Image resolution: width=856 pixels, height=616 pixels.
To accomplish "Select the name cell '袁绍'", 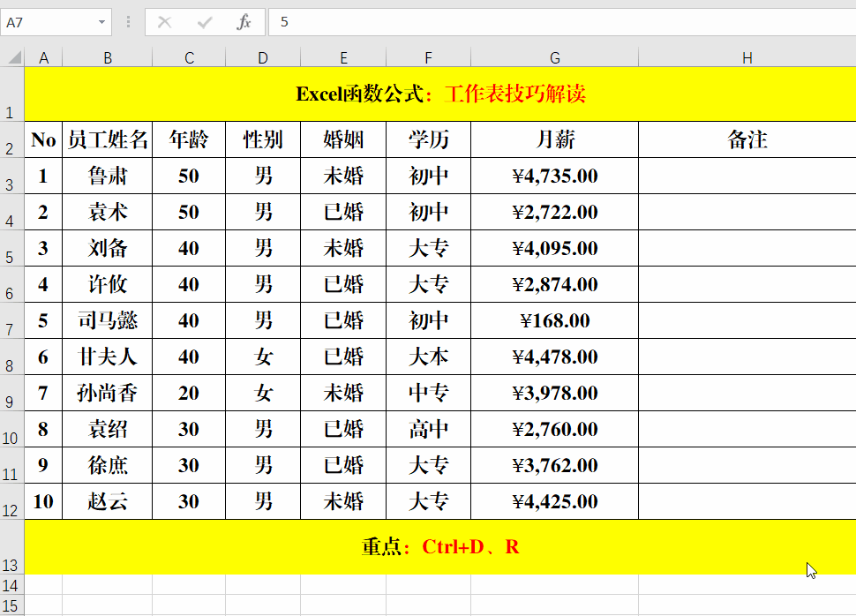I will (x=108, y=429).
